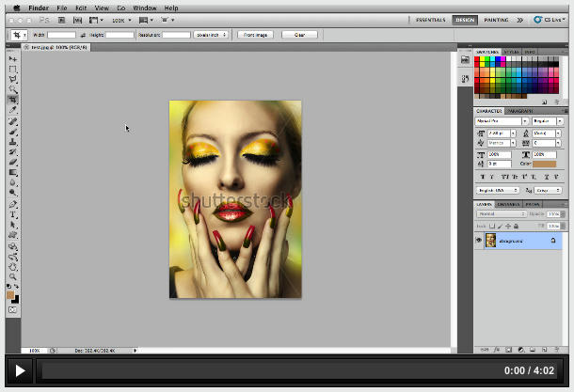The width and height of the screenshot is (574, 392).
Task: Select the Dodge tool
Action: 13,192
